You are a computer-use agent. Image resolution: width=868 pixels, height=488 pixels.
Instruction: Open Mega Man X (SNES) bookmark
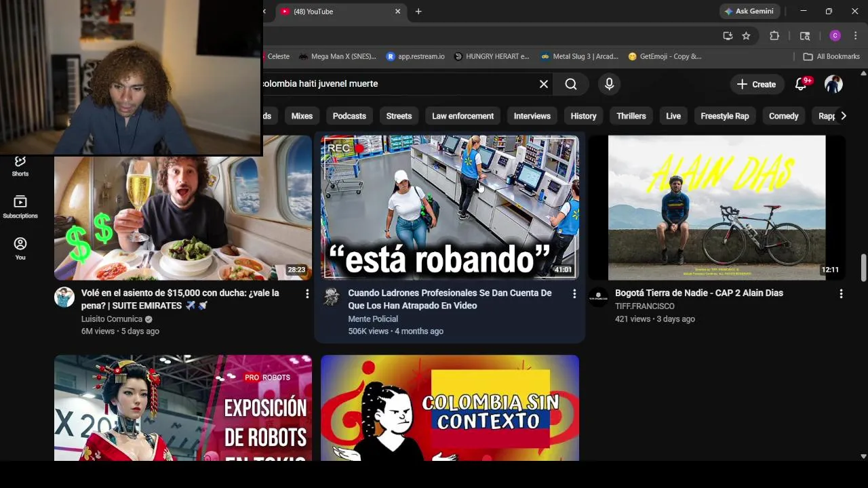337,56
